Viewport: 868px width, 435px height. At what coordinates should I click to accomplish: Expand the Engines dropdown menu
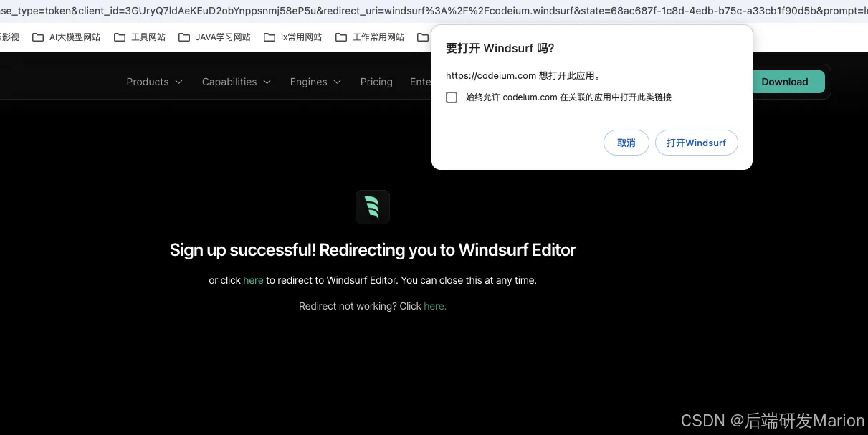coord(315,82)
